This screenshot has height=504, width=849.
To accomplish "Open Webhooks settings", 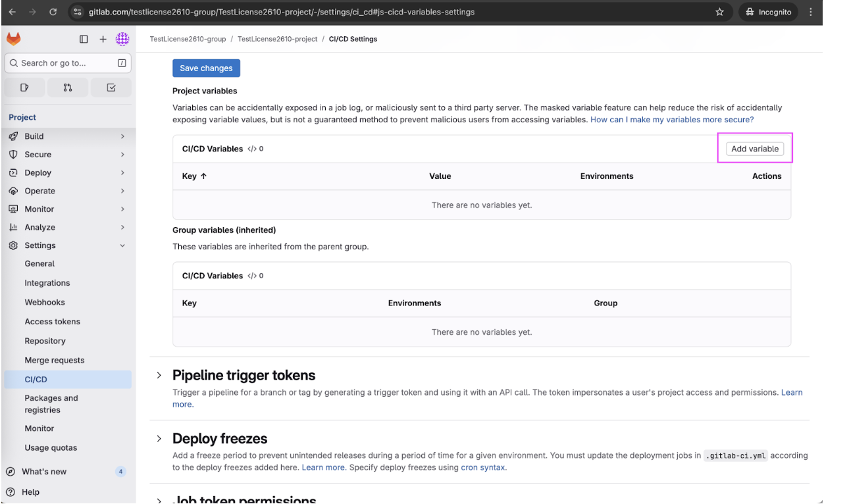I will [45, 302].
